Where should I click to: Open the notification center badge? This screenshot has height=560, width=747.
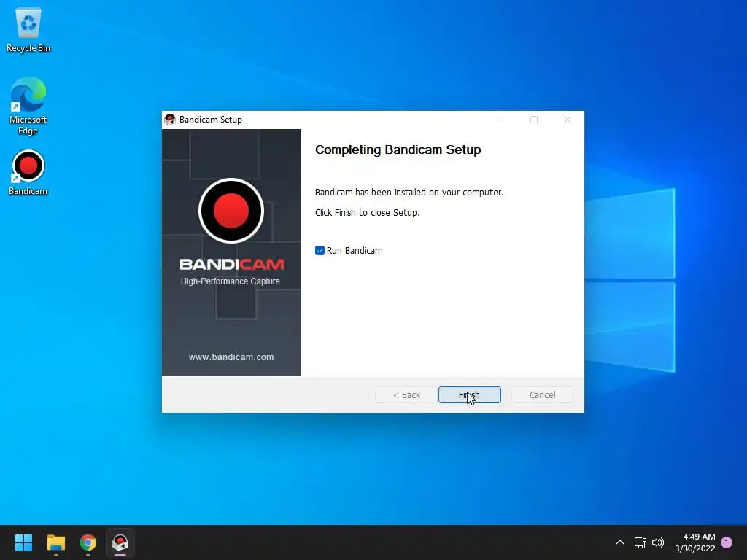click(x=727, y=542)
